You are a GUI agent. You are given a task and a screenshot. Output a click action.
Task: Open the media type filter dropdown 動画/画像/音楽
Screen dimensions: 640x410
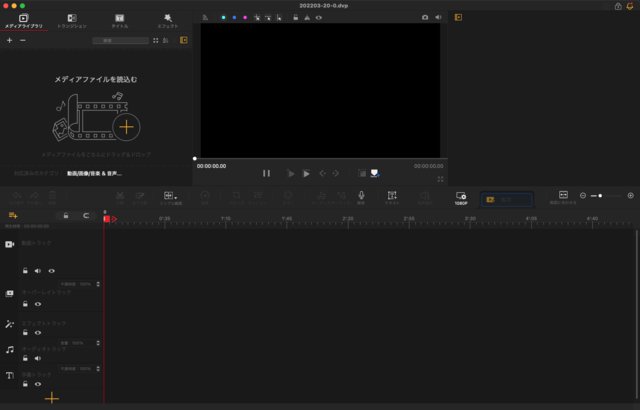95,173
